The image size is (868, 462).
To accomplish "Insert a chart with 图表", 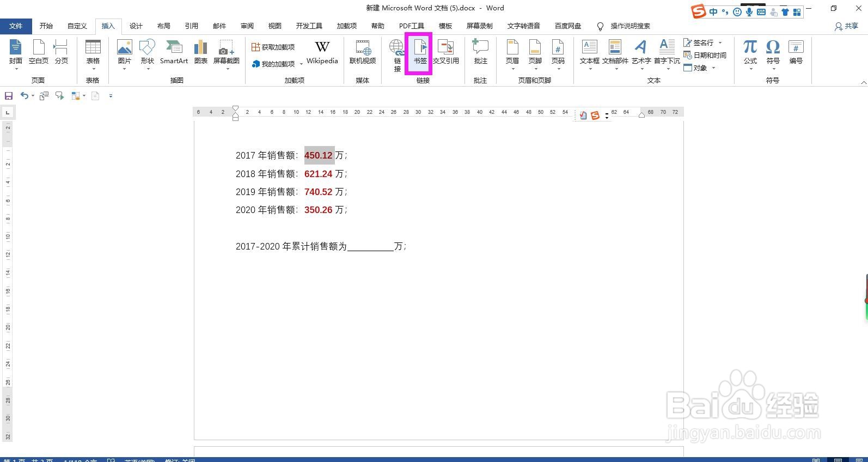I will point(201,53).
